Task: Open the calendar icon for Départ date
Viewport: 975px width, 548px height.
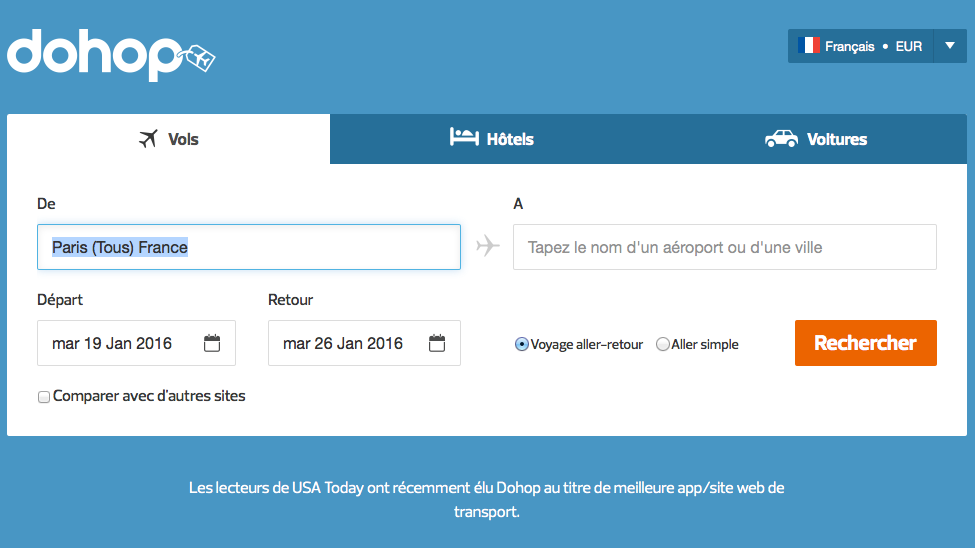Action: pos(212,343)
